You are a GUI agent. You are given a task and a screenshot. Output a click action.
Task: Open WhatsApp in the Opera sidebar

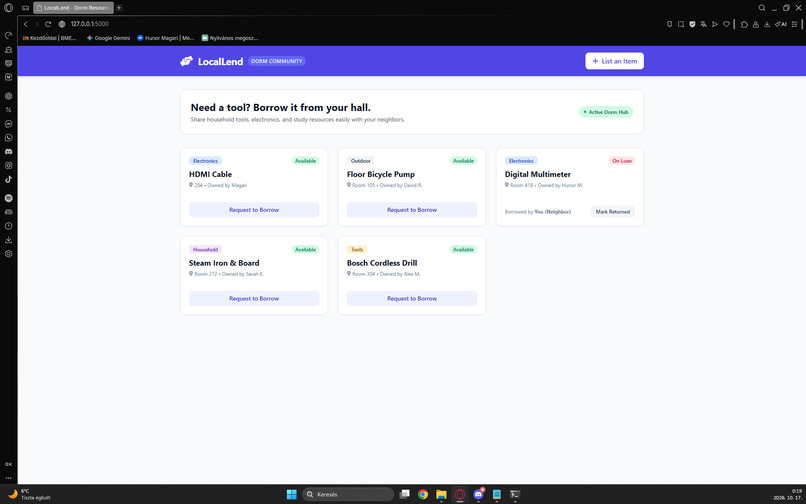(x=8, y=138)
